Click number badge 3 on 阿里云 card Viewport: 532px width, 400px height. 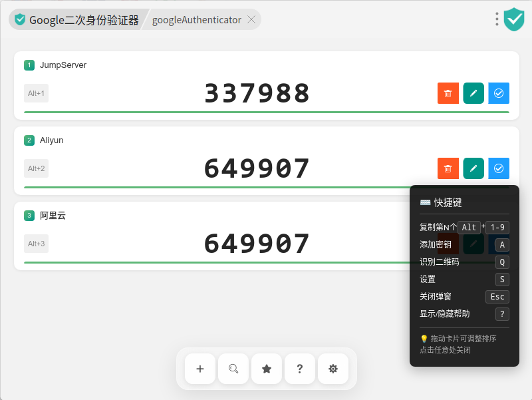29,215
